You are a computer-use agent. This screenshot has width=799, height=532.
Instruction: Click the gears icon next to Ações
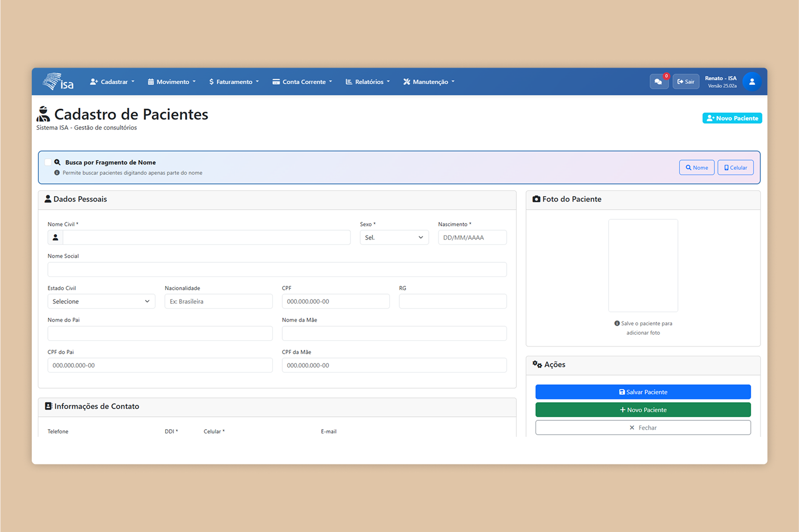tap(537, 365)
